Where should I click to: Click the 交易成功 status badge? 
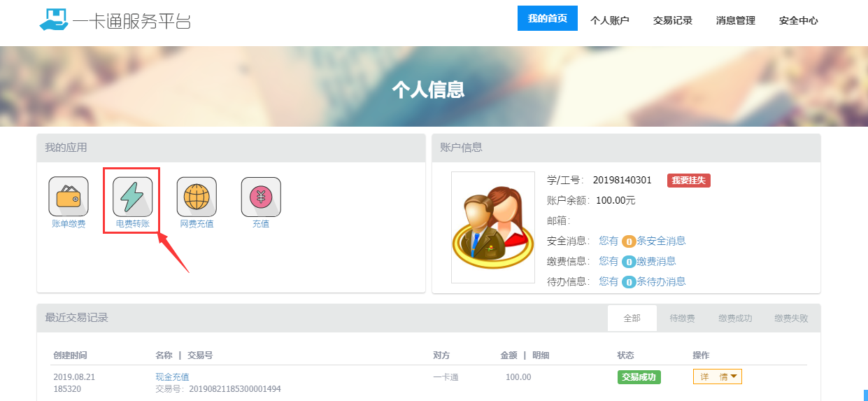pyautogui.click(x=639, y=377)
